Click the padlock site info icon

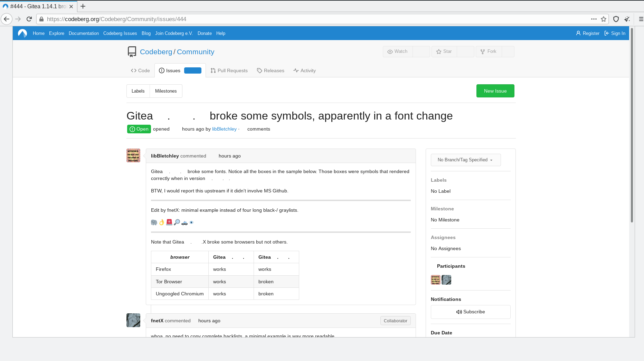tap(41, 19)
